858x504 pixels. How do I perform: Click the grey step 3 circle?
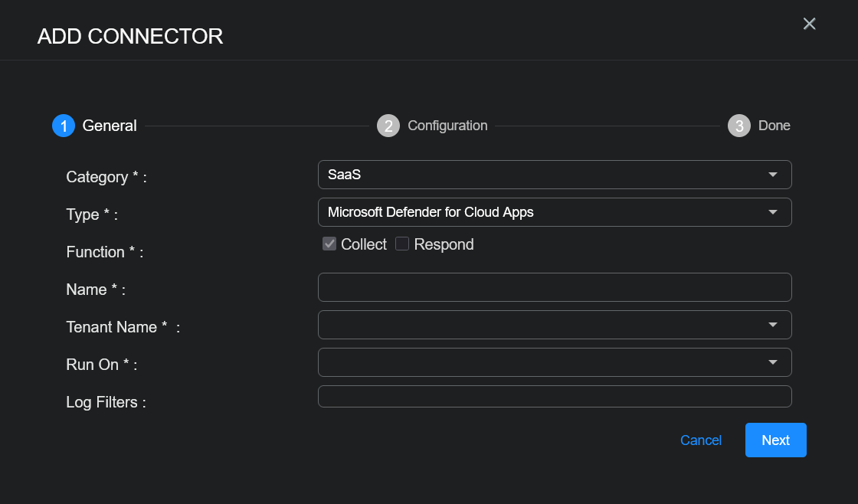(x=739, y=126)
